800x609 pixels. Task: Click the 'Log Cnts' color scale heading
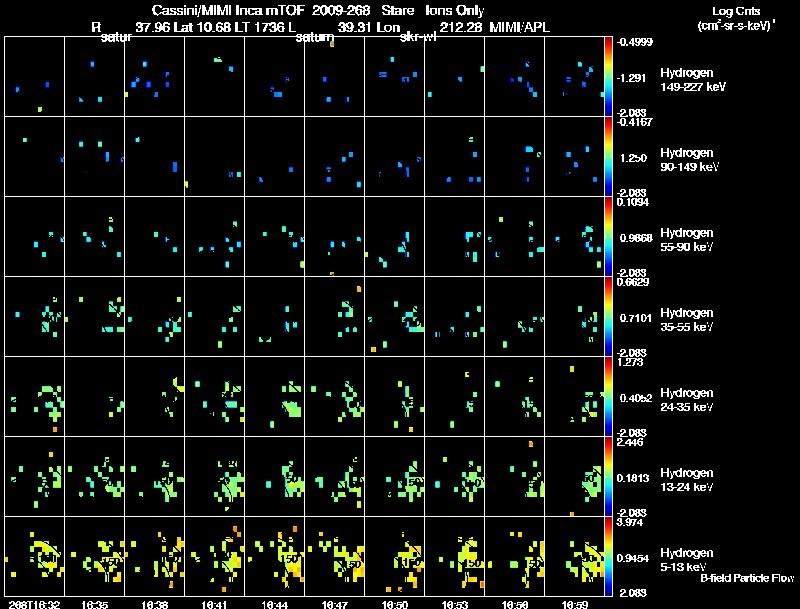pyautogui.click(x=736, y=11)
